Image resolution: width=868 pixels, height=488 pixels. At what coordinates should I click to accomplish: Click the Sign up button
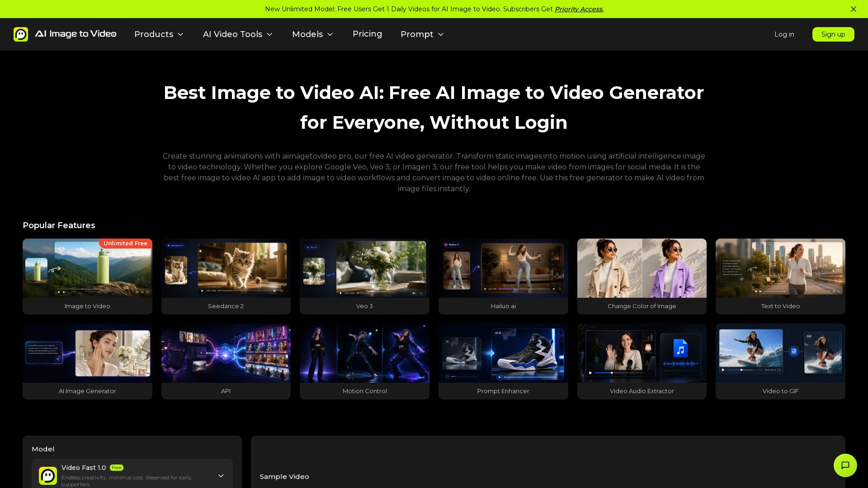(833, 34)
